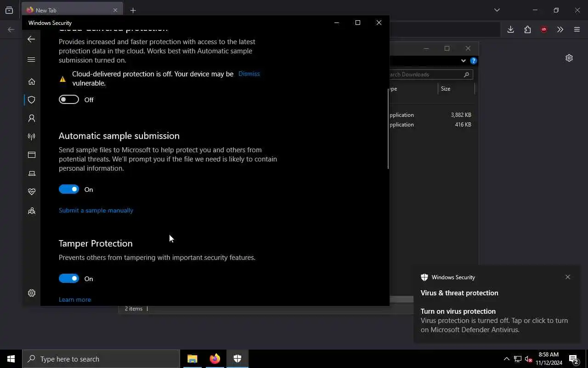Open the Windows Security hamburger menu

point(31,59)
